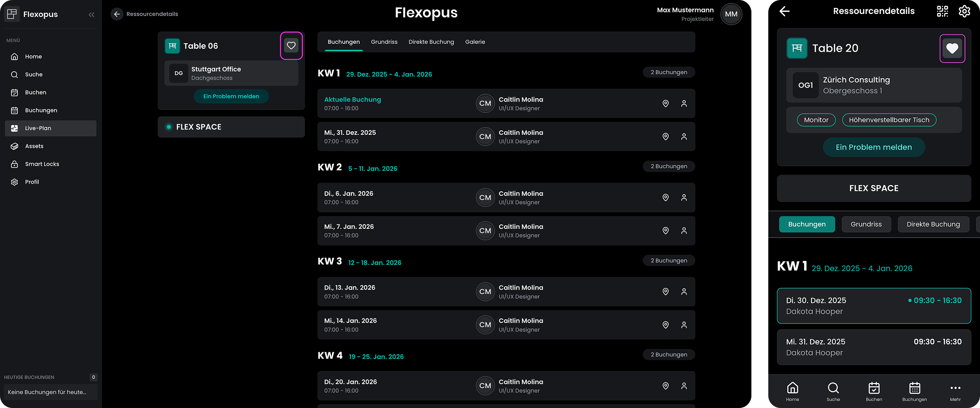
Task: Show location pin for Aktuelle Buchung
Action: [x=665, y=103]
